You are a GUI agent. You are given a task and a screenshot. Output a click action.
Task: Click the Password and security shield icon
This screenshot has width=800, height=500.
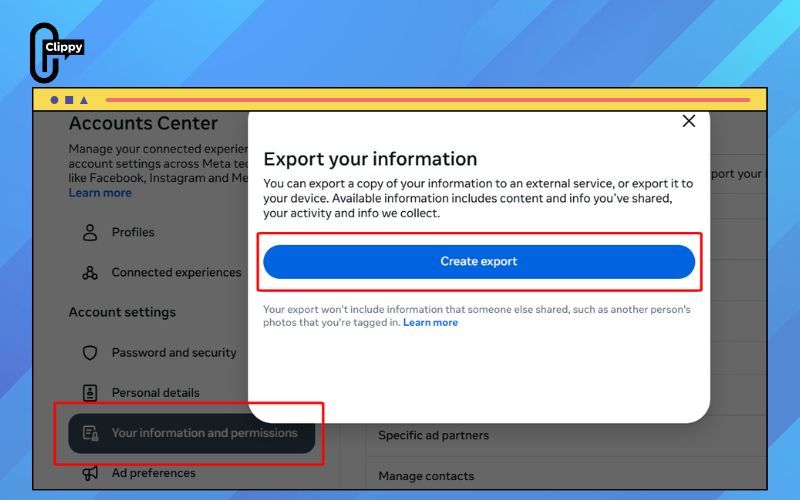tap(90, 353)
